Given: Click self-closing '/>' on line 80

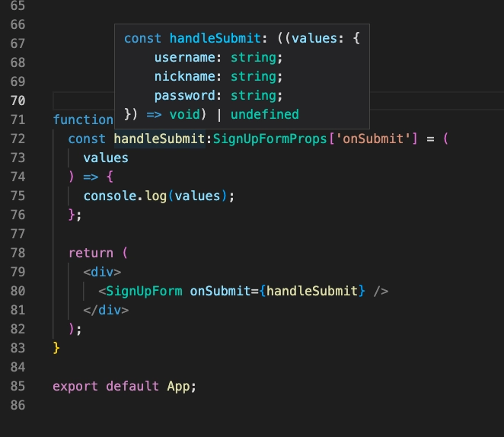Looking at the screenshot, I should click(381, 291).
